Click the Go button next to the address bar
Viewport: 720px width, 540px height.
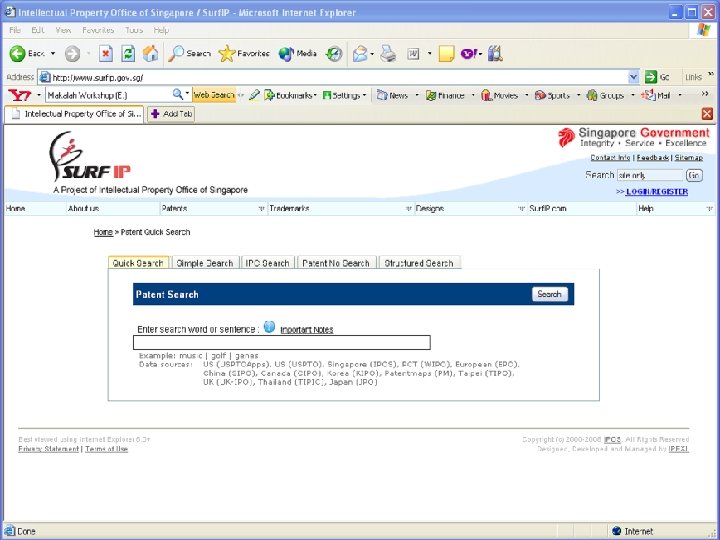pyautogui.click(x=657, y=77)
